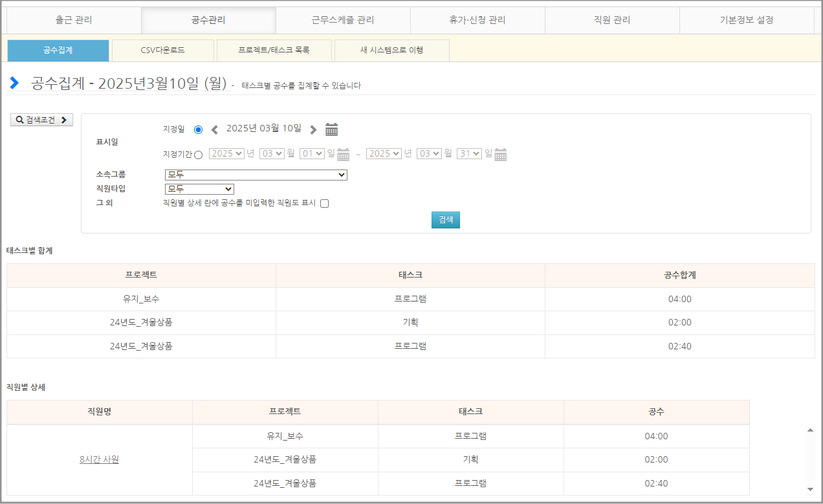Open the CSV다운로드 sub-tab
Image resolution: width=823 pixels, height=504 pixels.
click(x=162, y=50)
